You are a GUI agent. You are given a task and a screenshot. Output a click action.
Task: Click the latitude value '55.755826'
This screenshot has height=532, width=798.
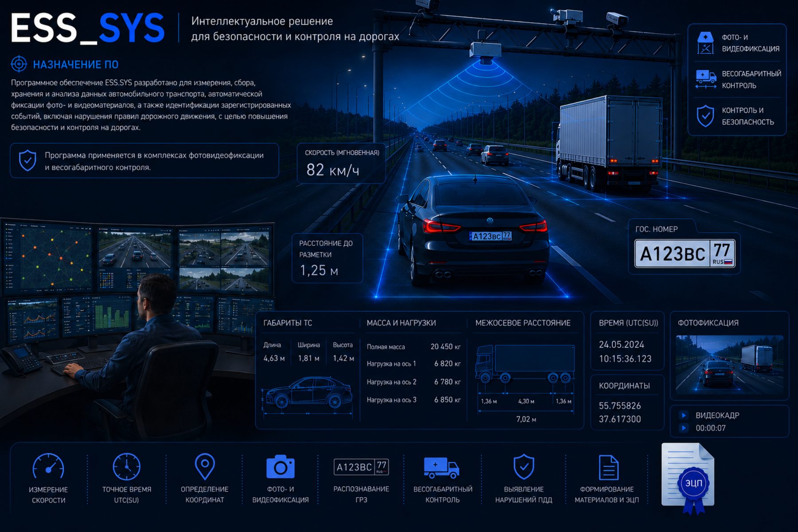pos(620,406)
